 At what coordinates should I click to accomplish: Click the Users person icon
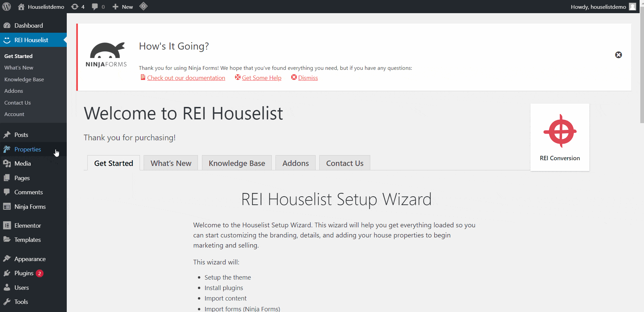coord(7,287)
